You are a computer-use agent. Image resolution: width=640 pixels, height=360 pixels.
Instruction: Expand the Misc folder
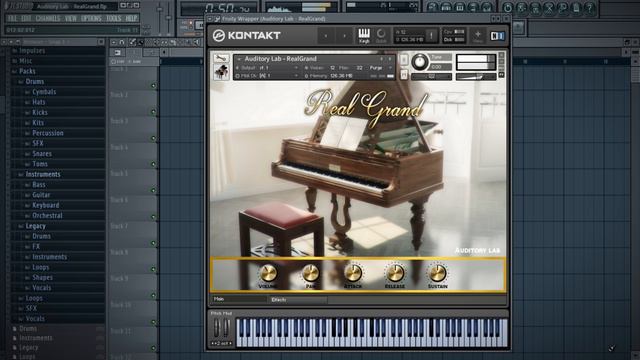(x=25, y=61)
